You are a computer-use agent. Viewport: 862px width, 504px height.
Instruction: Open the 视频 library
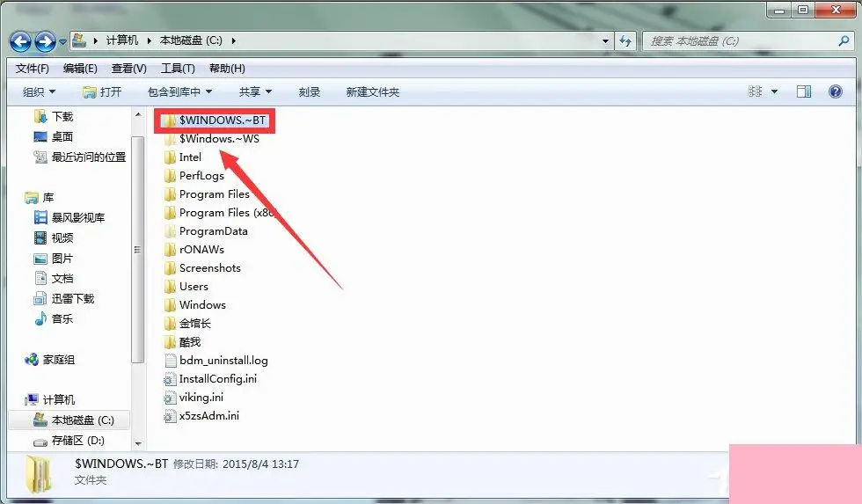pos(54,238)
